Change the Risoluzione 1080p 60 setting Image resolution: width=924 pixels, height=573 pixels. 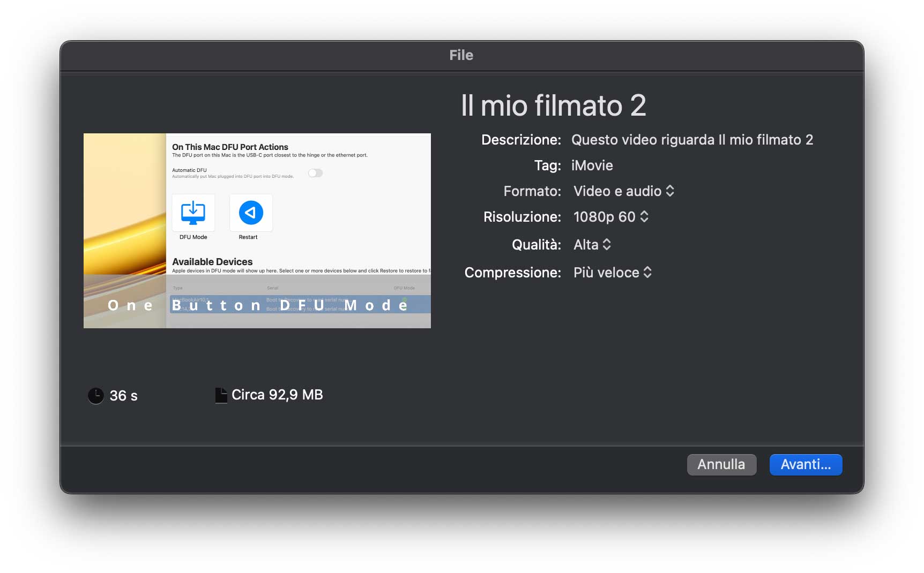(x=610, y=217)
